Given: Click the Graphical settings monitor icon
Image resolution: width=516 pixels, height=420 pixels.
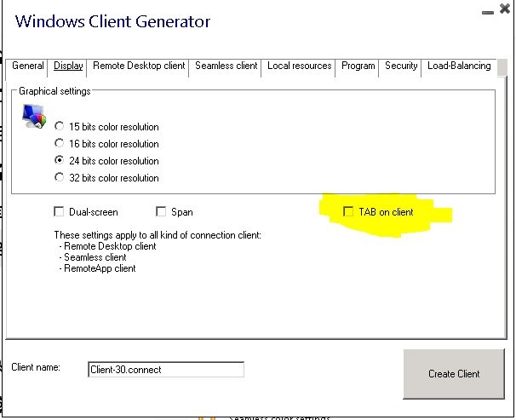Looking at the screenshot, I should click(x=33, y=114).
